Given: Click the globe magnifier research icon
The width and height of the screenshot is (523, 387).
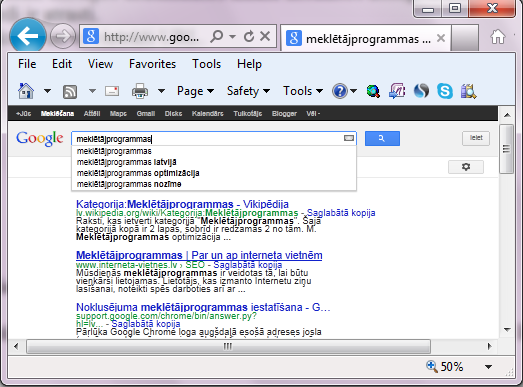Looking at the screenshot, I should coord(373,91).
